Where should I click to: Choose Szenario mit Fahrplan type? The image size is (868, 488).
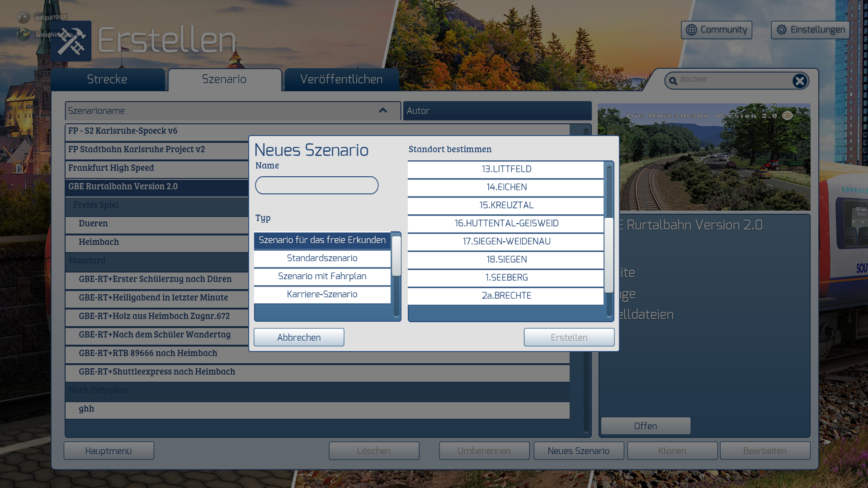pos(322,276)
